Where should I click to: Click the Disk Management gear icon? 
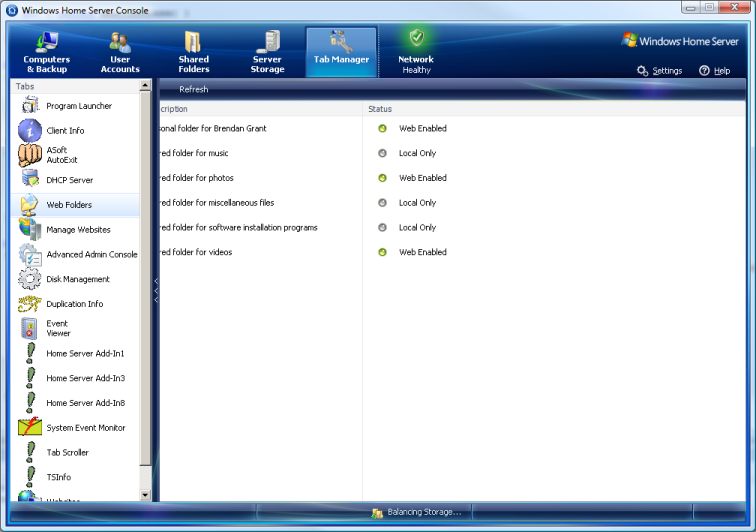[30, 279]
